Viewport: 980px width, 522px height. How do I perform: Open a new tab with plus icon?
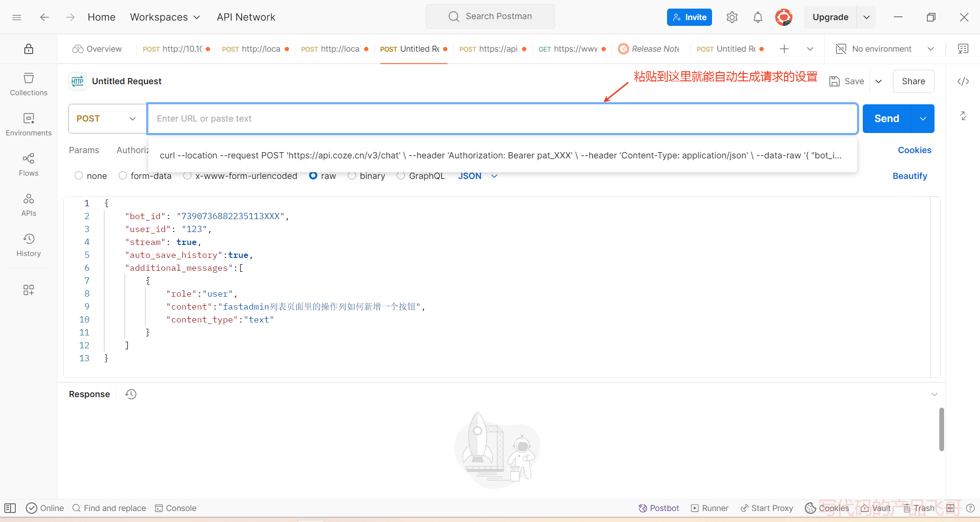click(x=784, y=49)
